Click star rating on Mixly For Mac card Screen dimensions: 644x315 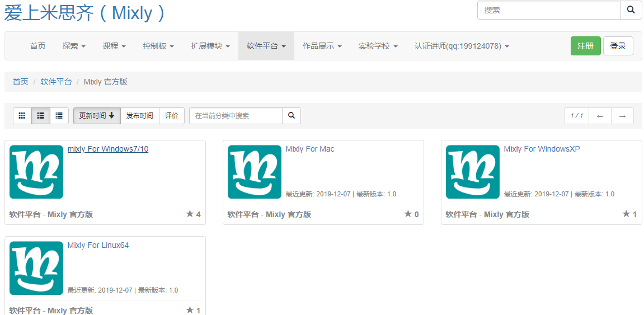pos(411,214)
